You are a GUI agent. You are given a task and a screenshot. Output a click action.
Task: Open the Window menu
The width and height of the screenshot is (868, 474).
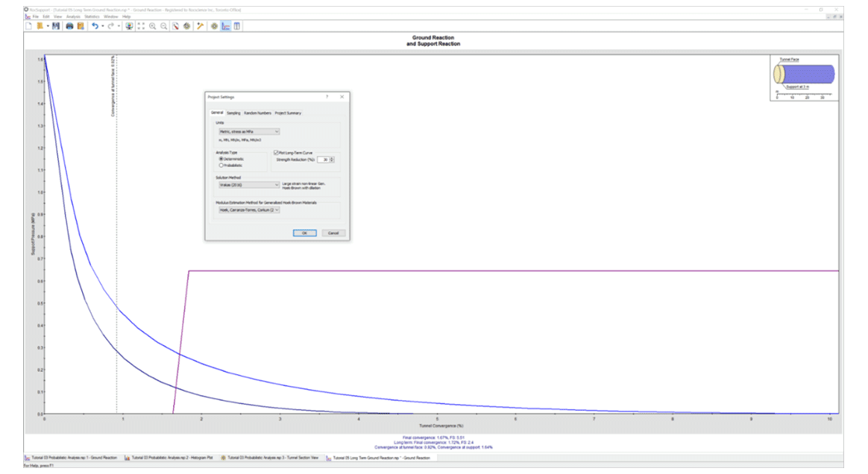pyautogui.click(x=110, y=16)
